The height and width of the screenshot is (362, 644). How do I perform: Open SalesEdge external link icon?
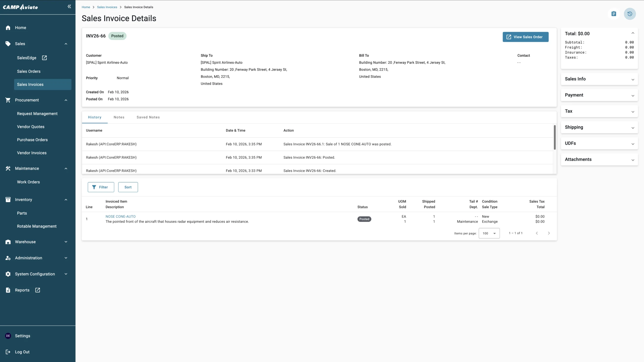pos(44,58)
